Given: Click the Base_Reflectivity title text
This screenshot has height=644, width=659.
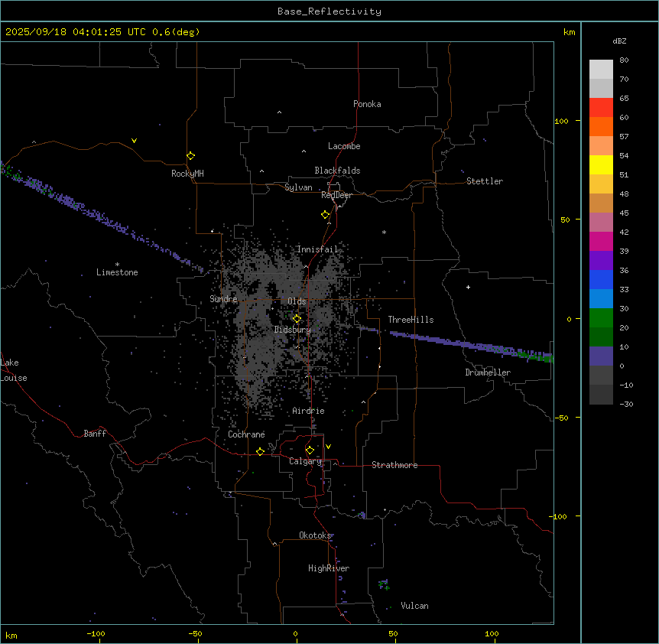Looking at the screenshot, I should pos(329,11).
